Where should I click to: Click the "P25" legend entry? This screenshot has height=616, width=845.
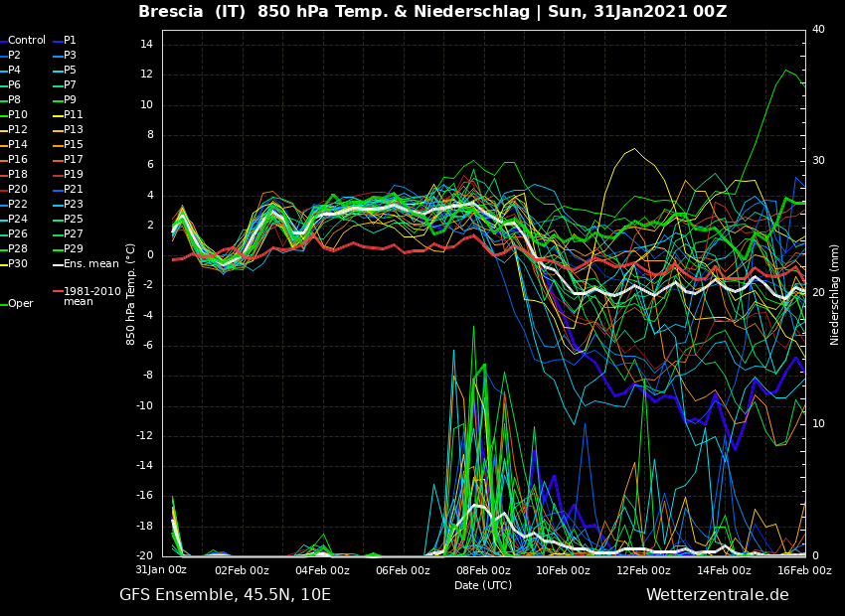69,220
